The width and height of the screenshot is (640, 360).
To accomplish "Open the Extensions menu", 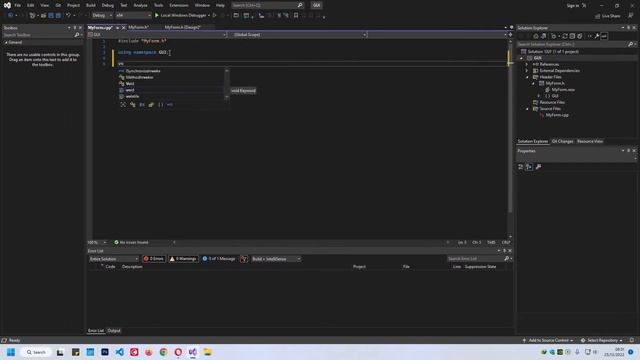I will 179,5.
